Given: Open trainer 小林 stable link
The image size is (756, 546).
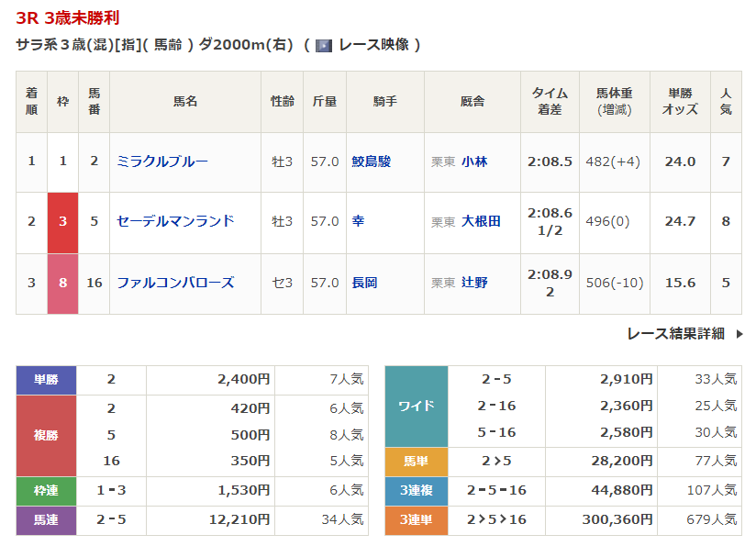Looking at the screenshot, I should 474,162.
